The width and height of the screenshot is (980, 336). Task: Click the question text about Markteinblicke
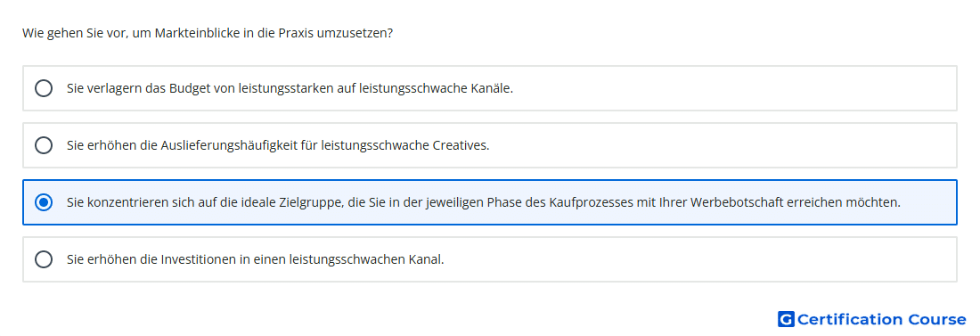click(x=208, y=32)
